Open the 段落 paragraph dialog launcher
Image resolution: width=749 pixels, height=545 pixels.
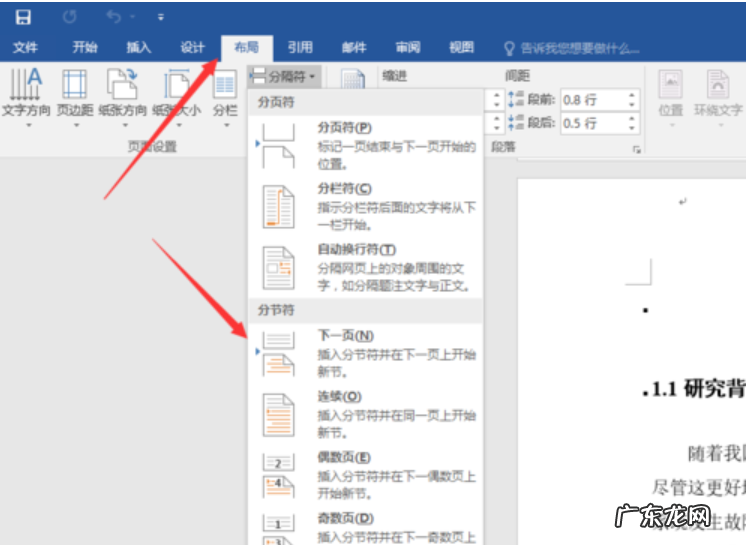(636, 150)
